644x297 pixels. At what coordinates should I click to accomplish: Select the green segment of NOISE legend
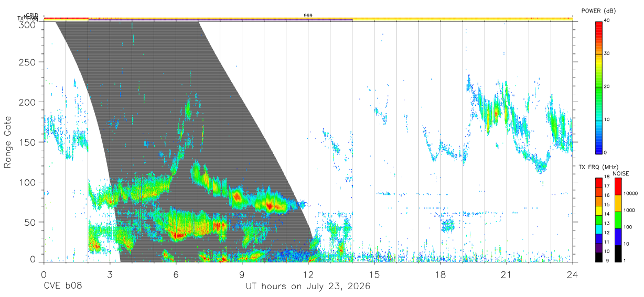coord(618,220)
